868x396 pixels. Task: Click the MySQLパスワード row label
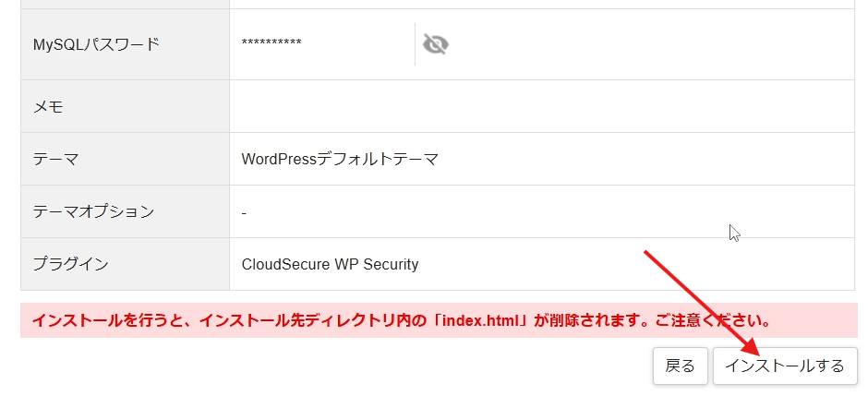click(x=96, y=43)
